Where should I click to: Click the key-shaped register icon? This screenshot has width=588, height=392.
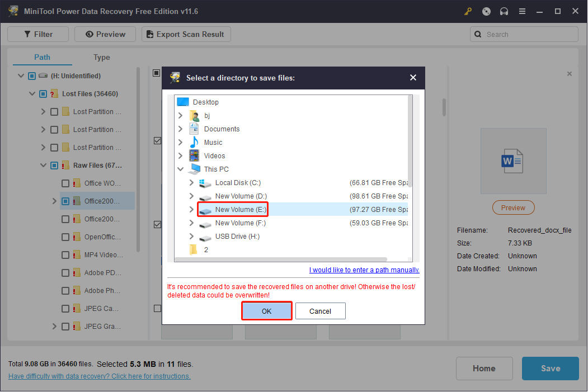pyautogui.click(x=468, y=11)
